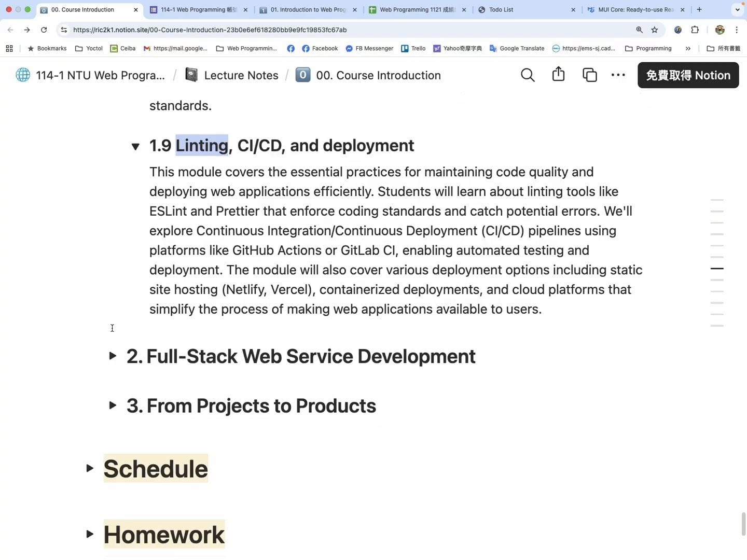The height and width of the screenshot is (560, 747).
Task: Expand the Homework toggle
Action: click(x=90, y=534)
